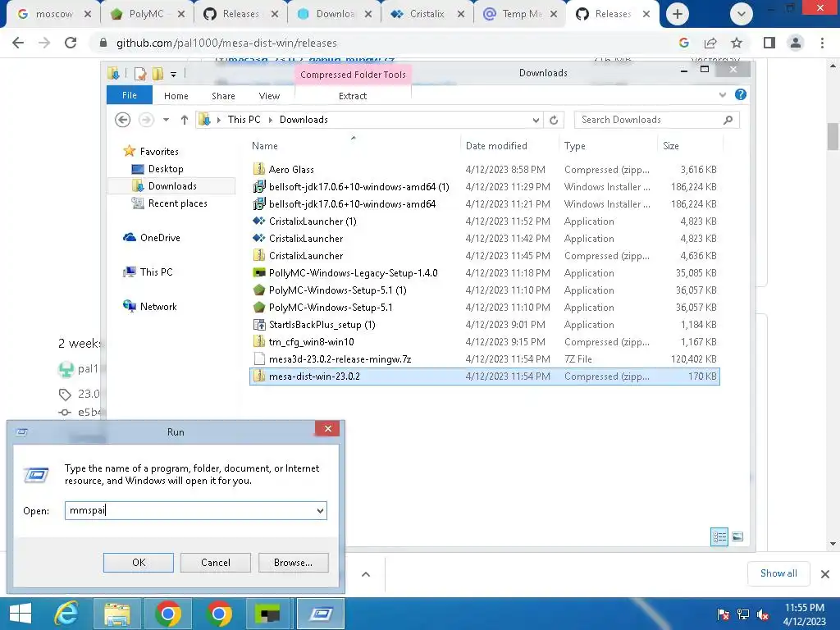Select Recent places in navigation pane
The height and width of the screenshot is (630, 840).
pos(177,203)
